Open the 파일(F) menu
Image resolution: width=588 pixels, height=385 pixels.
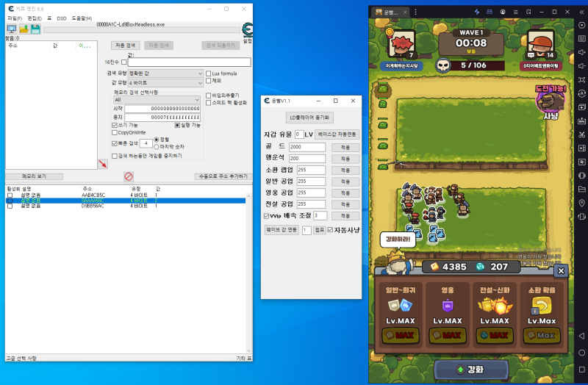tap(15, 18)
